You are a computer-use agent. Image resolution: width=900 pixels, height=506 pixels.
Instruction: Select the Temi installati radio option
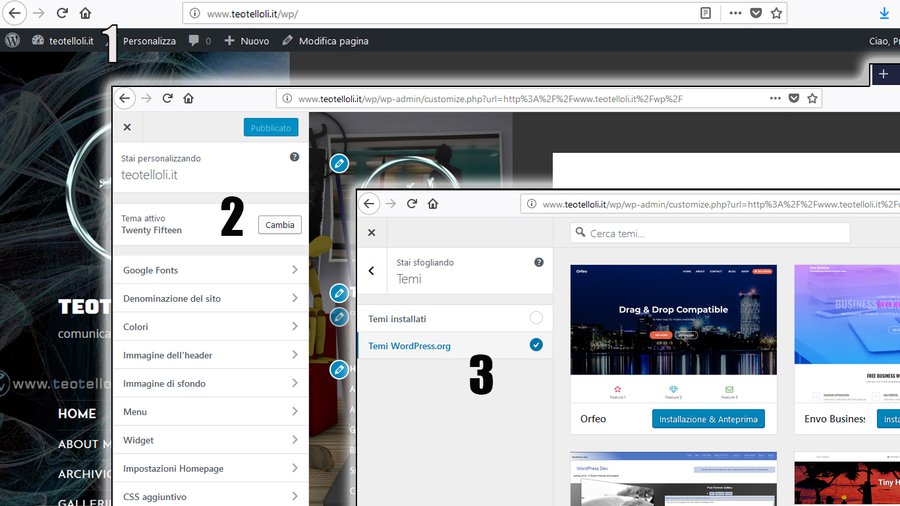click(x=536, y=318)
